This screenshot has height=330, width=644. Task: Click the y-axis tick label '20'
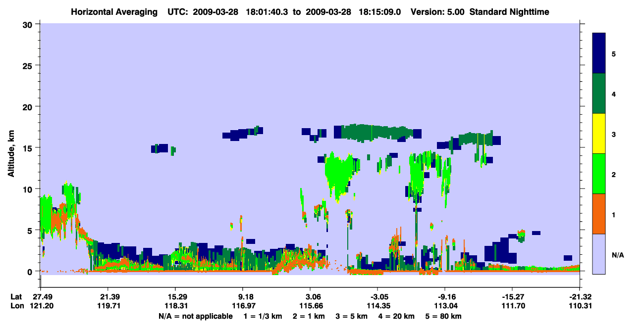coord(29,106)
